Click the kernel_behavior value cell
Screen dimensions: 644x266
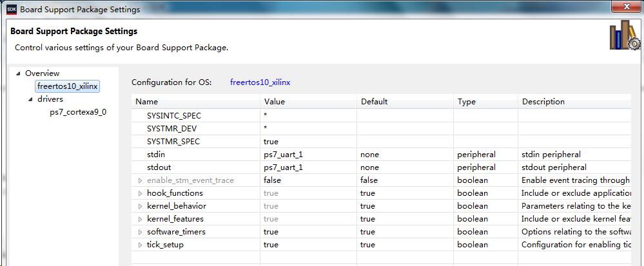(308, 206)
